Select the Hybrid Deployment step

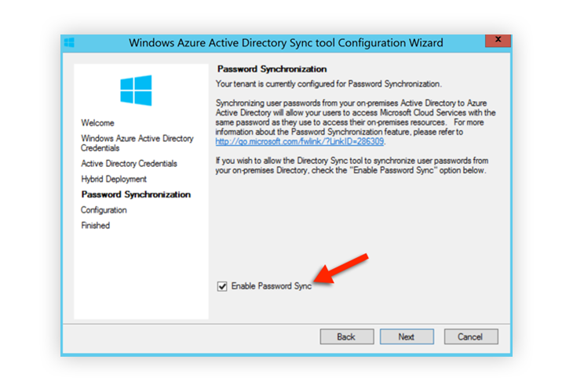(x=114, y=180)
